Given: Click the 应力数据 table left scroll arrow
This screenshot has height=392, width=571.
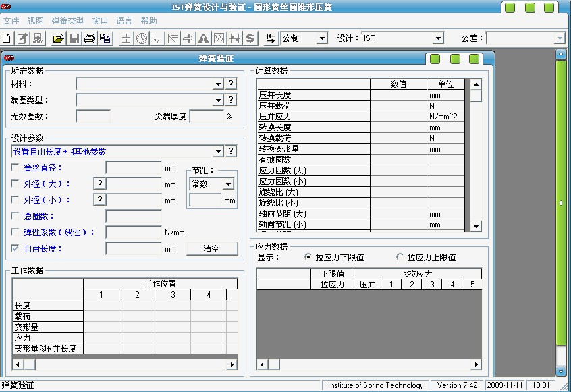Looking at the screenshot, I should click(x=263, y=364).
